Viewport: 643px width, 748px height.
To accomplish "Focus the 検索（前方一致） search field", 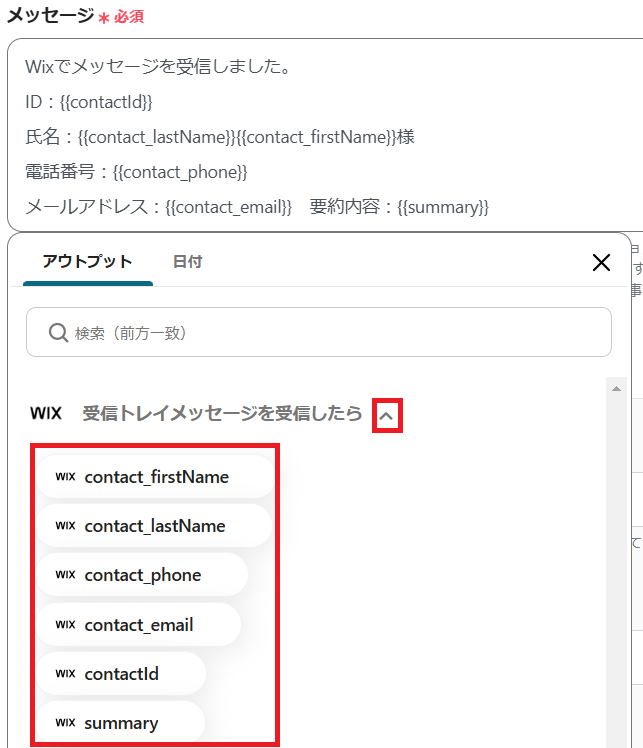I will pyautogui.click(x=330, y=332).
